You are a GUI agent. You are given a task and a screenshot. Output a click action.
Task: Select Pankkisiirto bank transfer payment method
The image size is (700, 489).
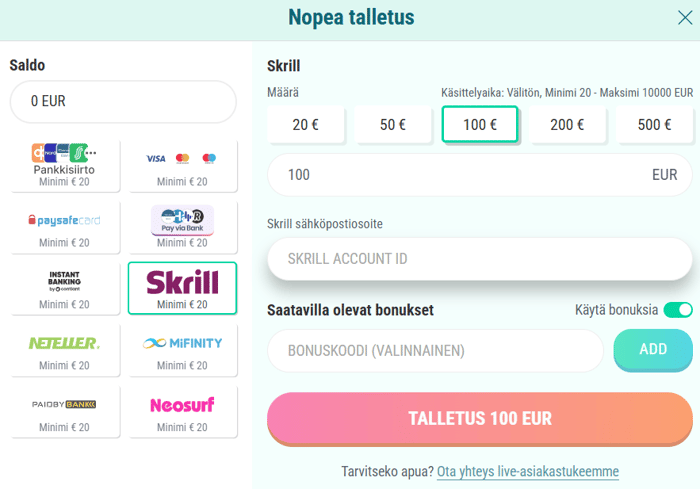tap(65, 166)
